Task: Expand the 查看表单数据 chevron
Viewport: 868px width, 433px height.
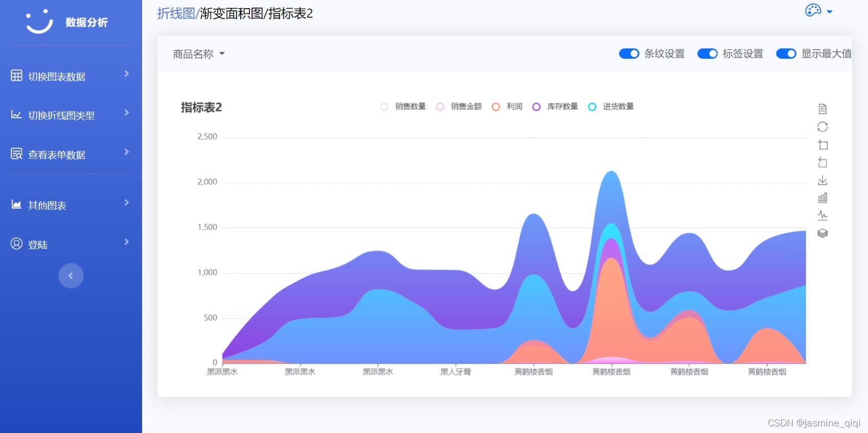Action: [x=126, y=152]
